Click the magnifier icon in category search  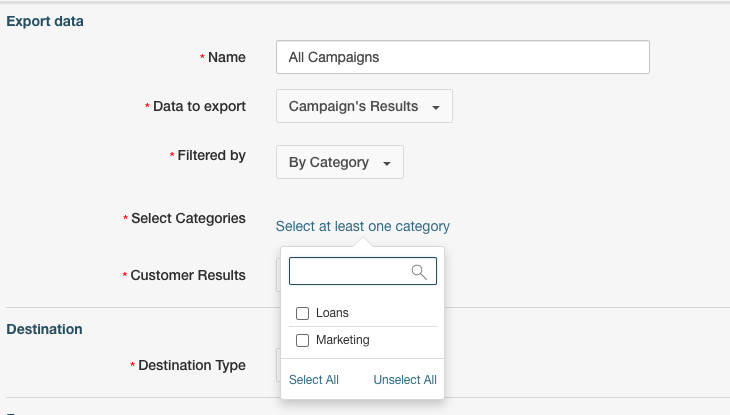tap(419, 272)
